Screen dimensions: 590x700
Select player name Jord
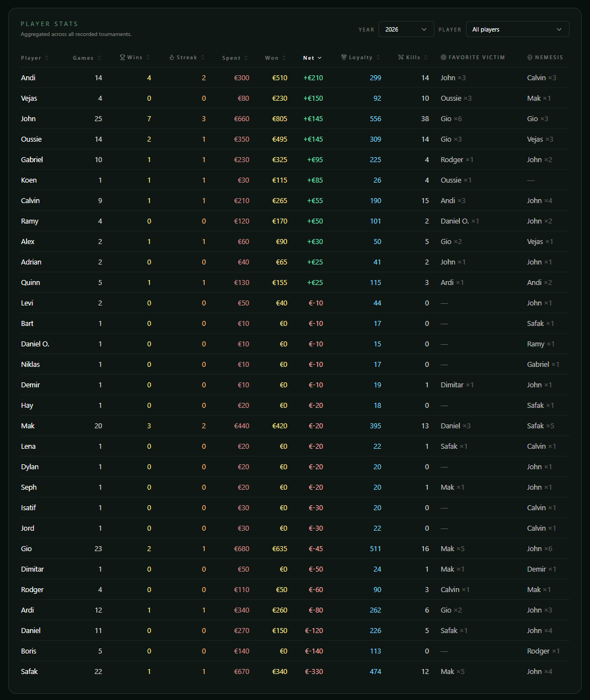pos(28,528)
